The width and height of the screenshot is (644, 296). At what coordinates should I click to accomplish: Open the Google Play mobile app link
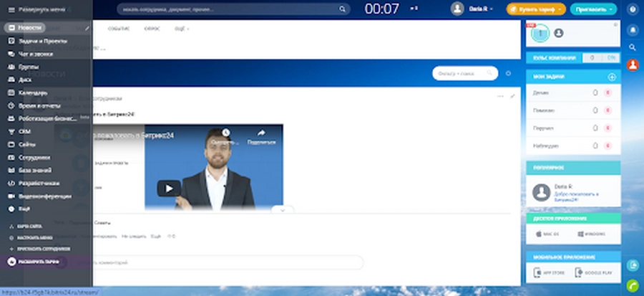click(x=593, y=272)
